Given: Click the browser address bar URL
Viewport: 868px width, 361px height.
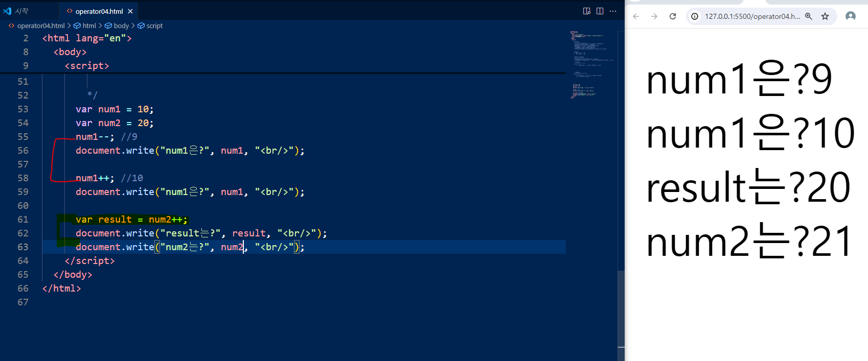Looking at the screenshot, I should tap(752, 16).
